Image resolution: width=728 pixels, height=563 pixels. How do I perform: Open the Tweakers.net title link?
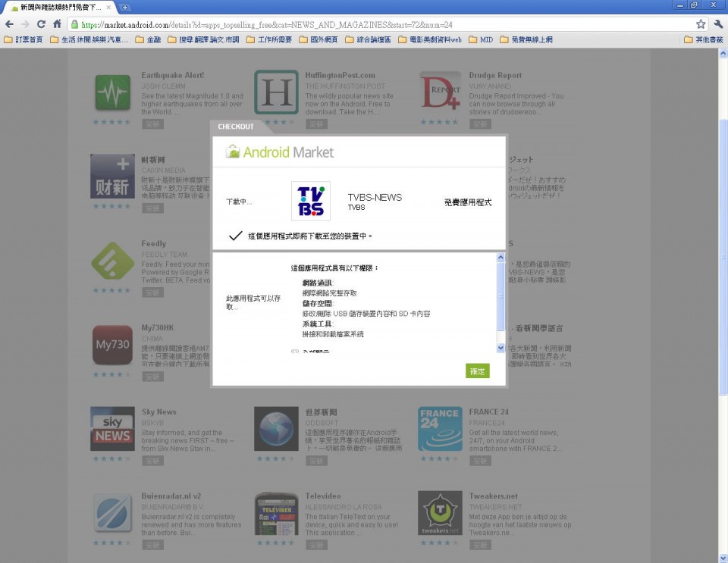tap(494, 496)
